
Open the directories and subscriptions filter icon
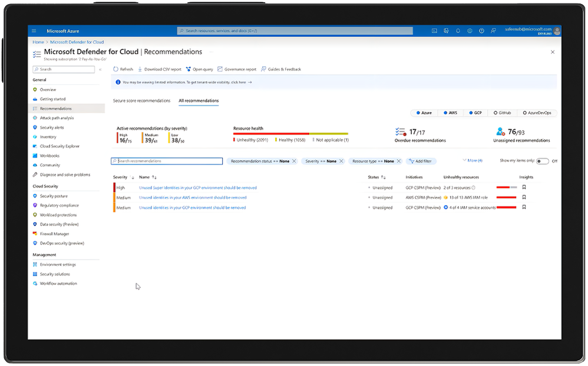[x=446, y=31]
